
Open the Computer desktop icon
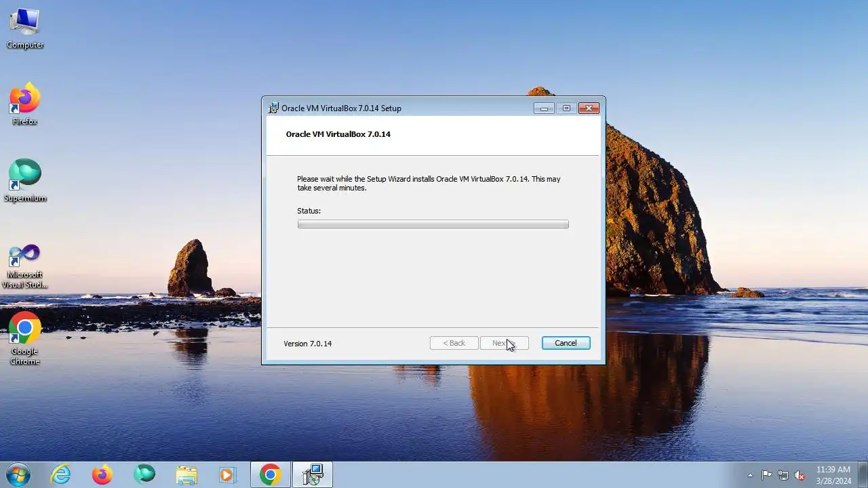click(x=25, y=29)
